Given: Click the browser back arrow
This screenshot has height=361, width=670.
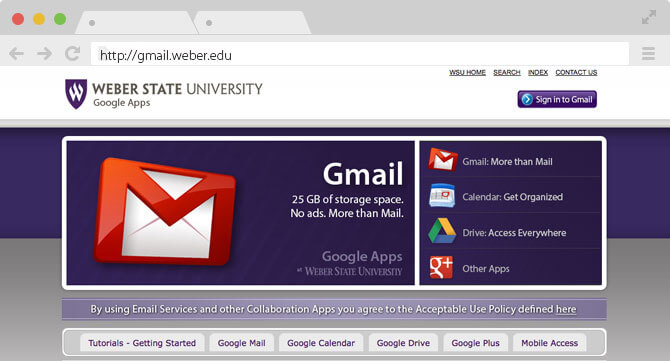Looking at the screenshot, I should 16,54.
